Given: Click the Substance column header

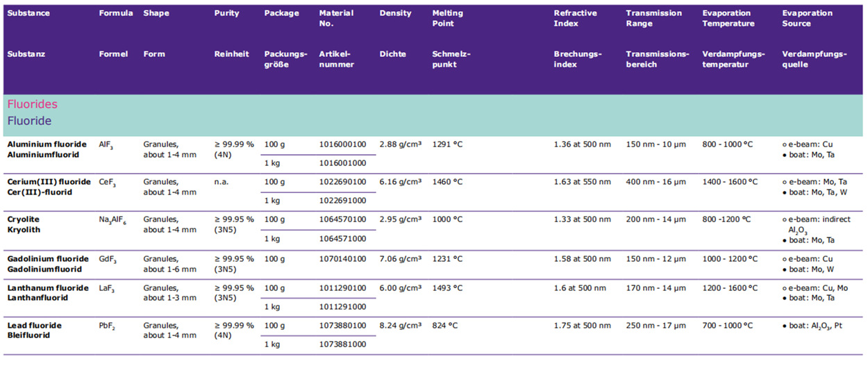Looking at the screenshot, I should (28, 13).
